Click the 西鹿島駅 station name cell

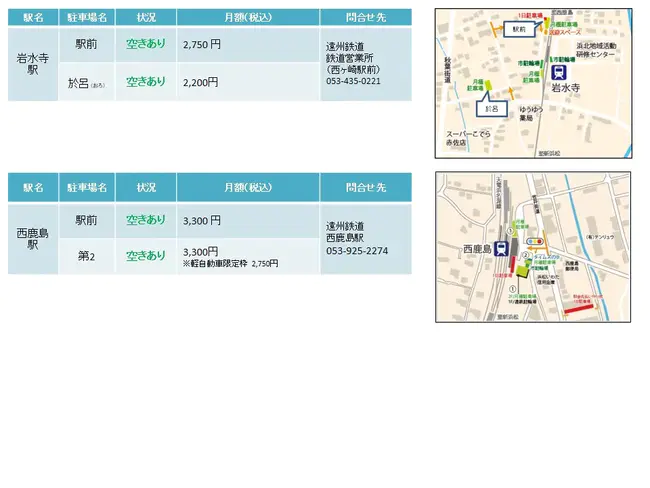33,239
